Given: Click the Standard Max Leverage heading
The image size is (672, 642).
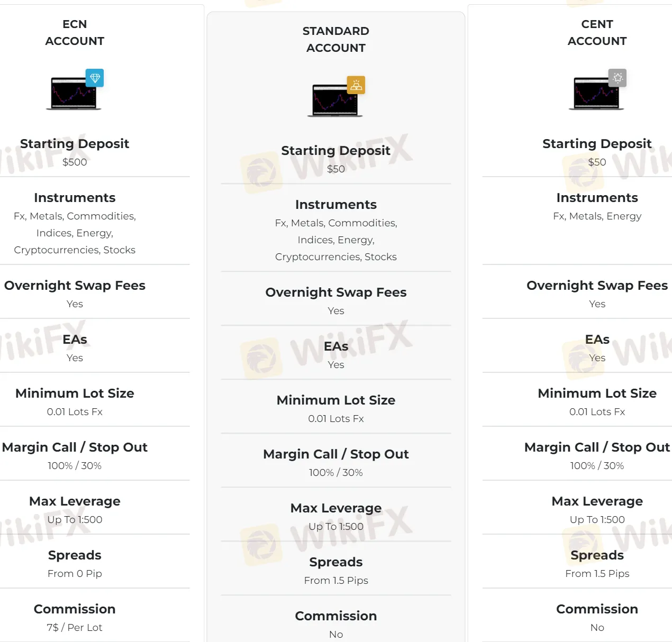Looking at the screenshot, I should click(x=336, y=508).
